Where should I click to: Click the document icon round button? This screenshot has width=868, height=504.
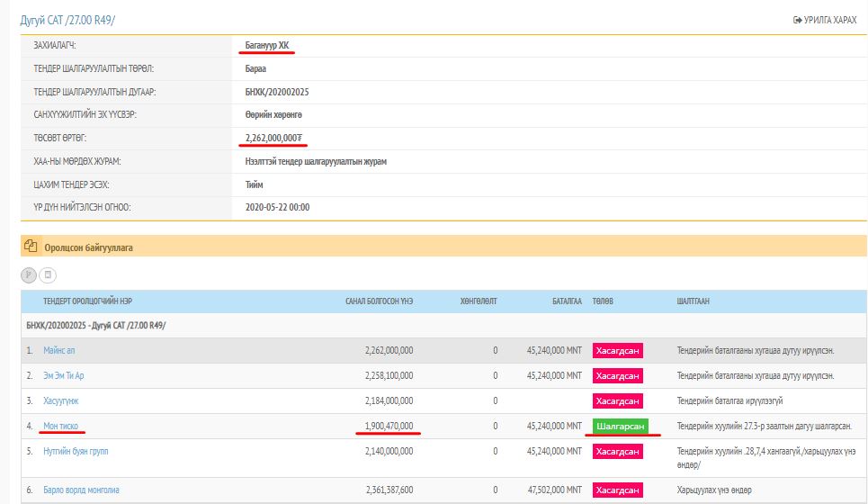click(49, 274)
